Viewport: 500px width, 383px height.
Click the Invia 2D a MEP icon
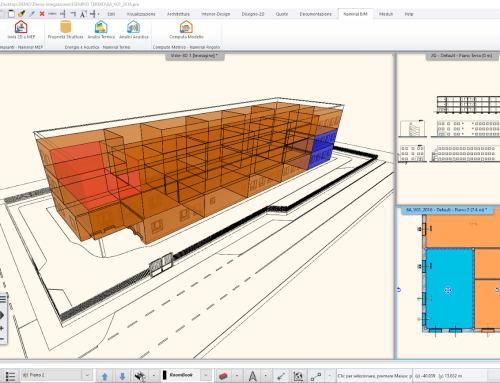pyautogui.click(x=21, y=27)
